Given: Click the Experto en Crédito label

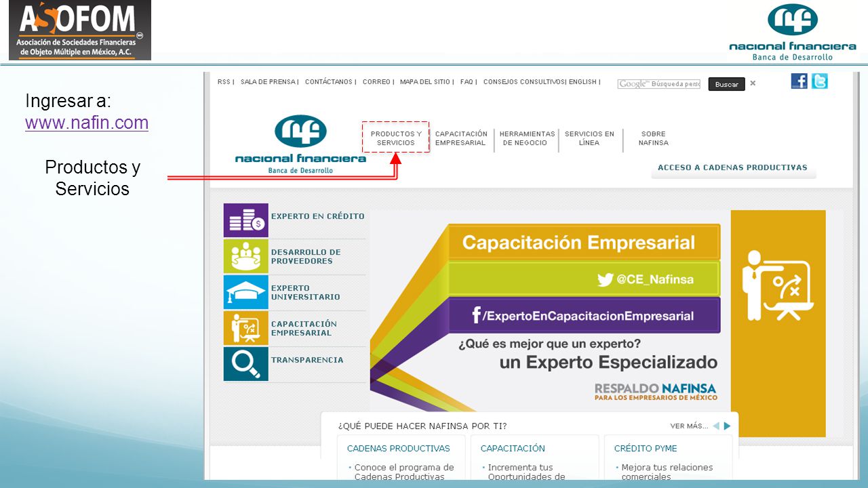Looking at the screenshot, I should 317,216.
